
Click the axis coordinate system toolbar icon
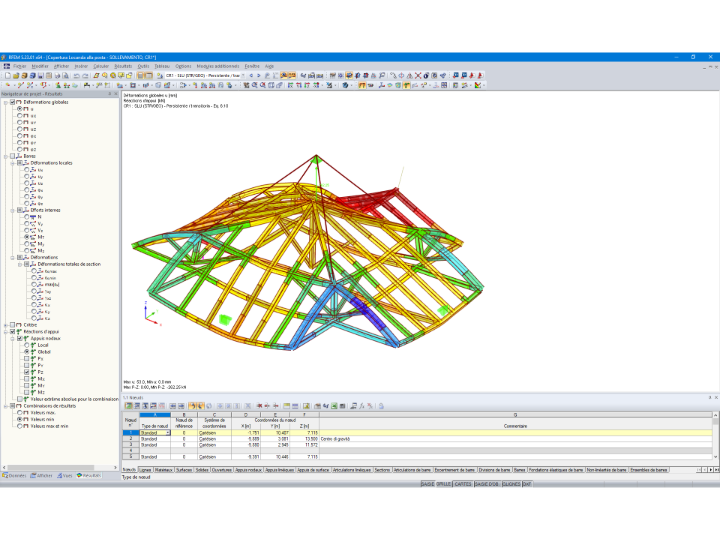point(381,85)
